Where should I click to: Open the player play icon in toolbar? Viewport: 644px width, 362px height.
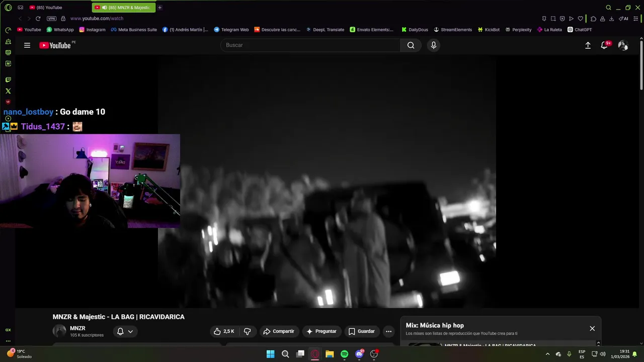click(x=571, y=19)
